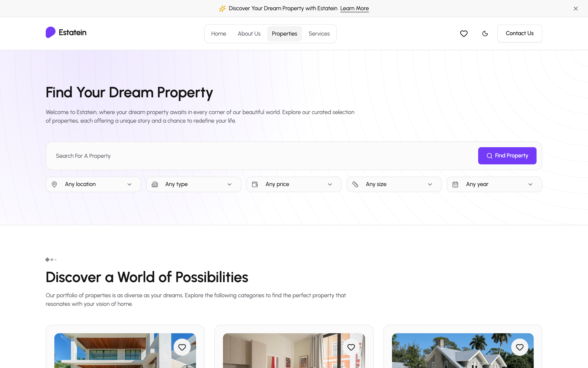Image resolution: width=588 pixels, height=368 pixels.
Task: Favorite the third gray house property
Action: pos(520,347)
